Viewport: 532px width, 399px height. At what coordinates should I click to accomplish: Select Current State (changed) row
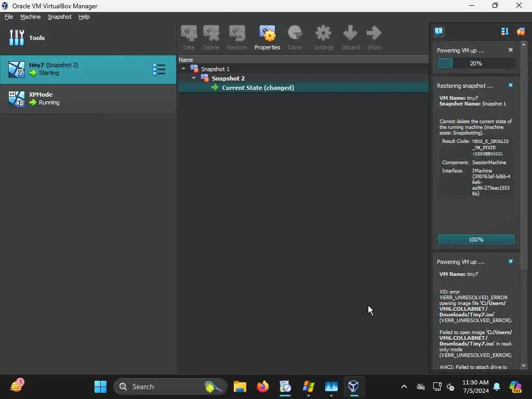303,87
